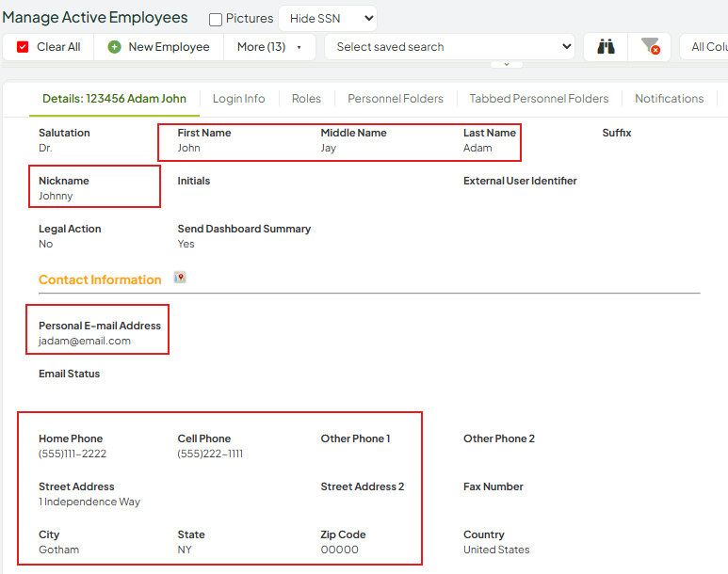Click the red Clear All checkmark icon

(23, 47)
